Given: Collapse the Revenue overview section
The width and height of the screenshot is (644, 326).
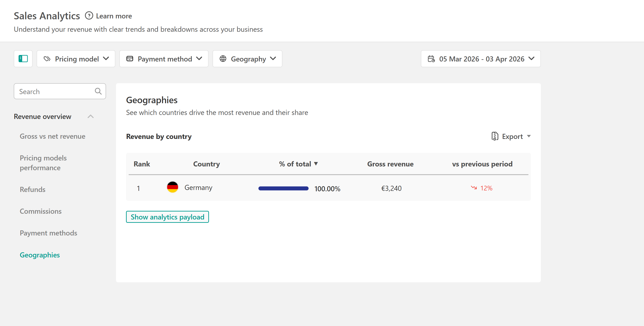Looking at the screenshot, I should point(91,117).
